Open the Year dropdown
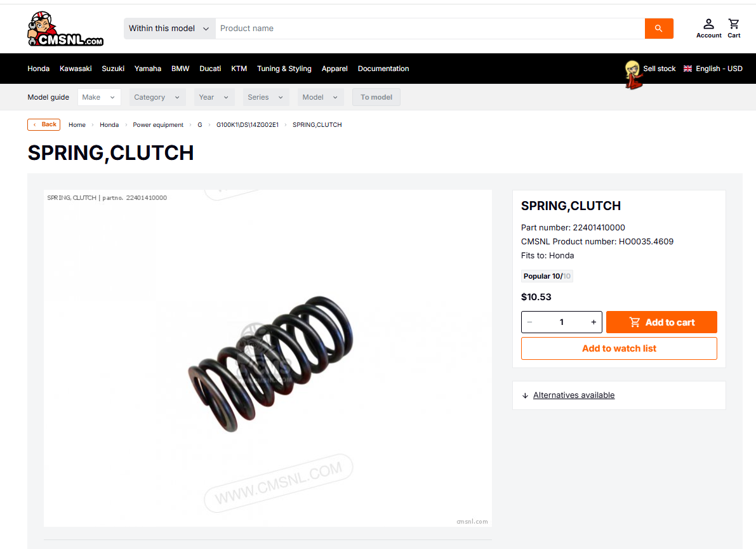Screen dimensions: 756x549 (x=214, y=97)
